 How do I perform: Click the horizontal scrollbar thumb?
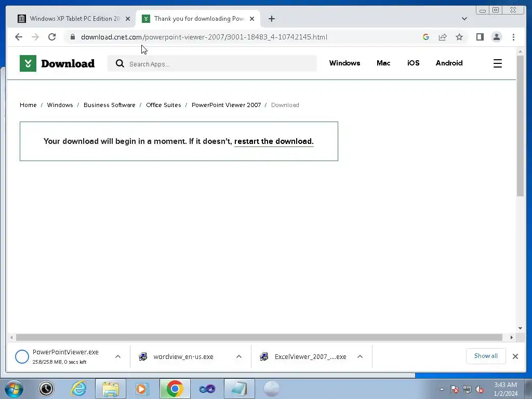pyautogui.click(x=259, y=337)
